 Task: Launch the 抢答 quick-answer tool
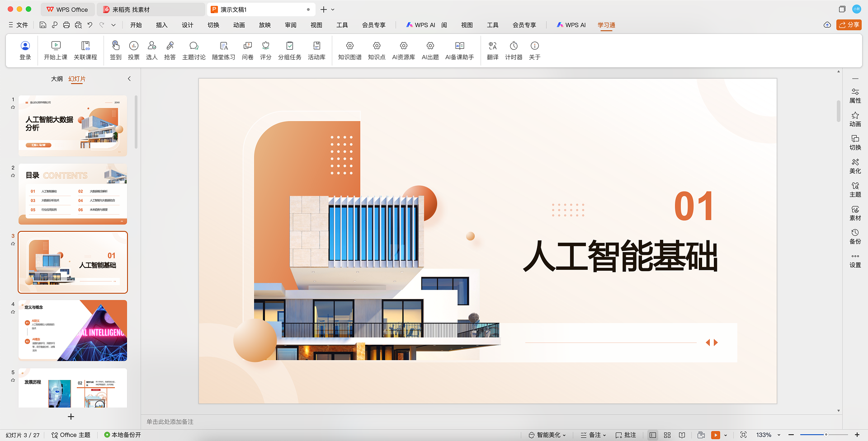click(170, 50)
